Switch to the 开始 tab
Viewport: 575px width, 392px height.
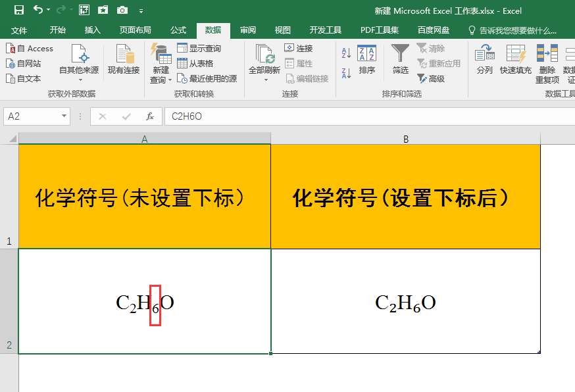pos(58,30)
